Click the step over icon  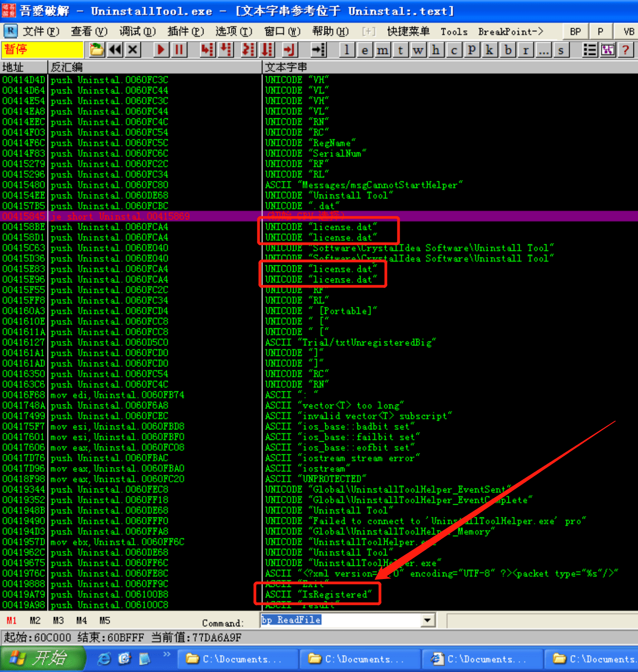[225, 49]
